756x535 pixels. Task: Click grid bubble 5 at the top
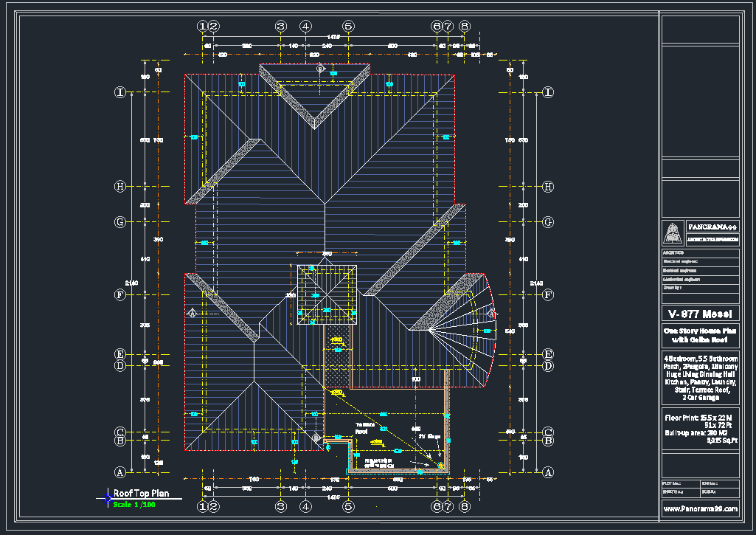pyautogui.click(x=348, y=26)
